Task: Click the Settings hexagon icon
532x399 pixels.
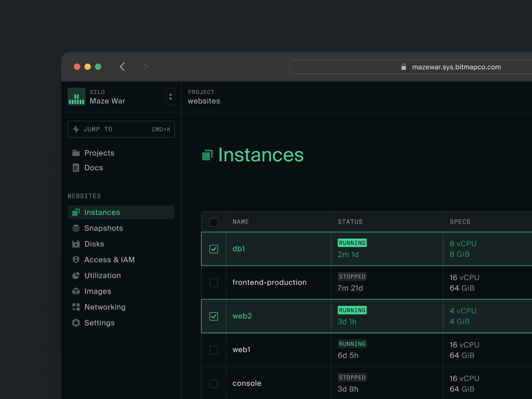Action: tap(76, 323)
